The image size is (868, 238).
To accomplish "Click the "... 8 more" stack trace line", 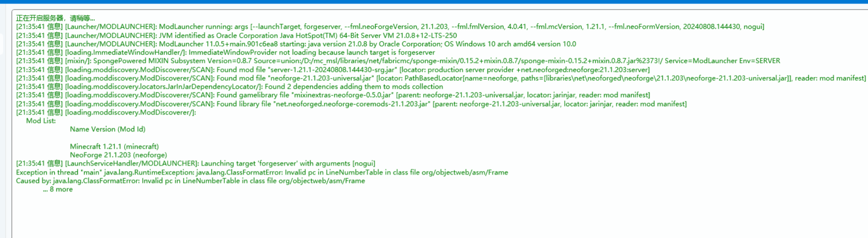I will [57, 190].
